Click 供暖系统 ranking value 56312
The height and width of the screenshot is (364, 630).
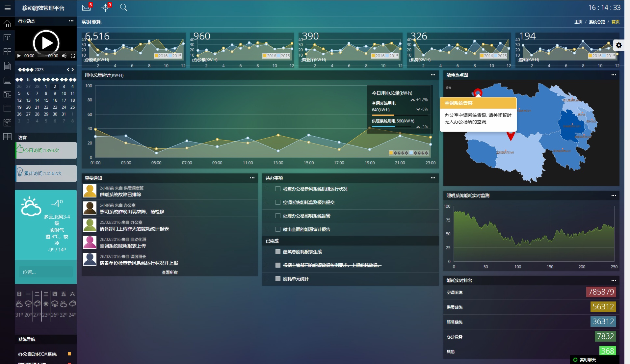[x=603, y=307]
